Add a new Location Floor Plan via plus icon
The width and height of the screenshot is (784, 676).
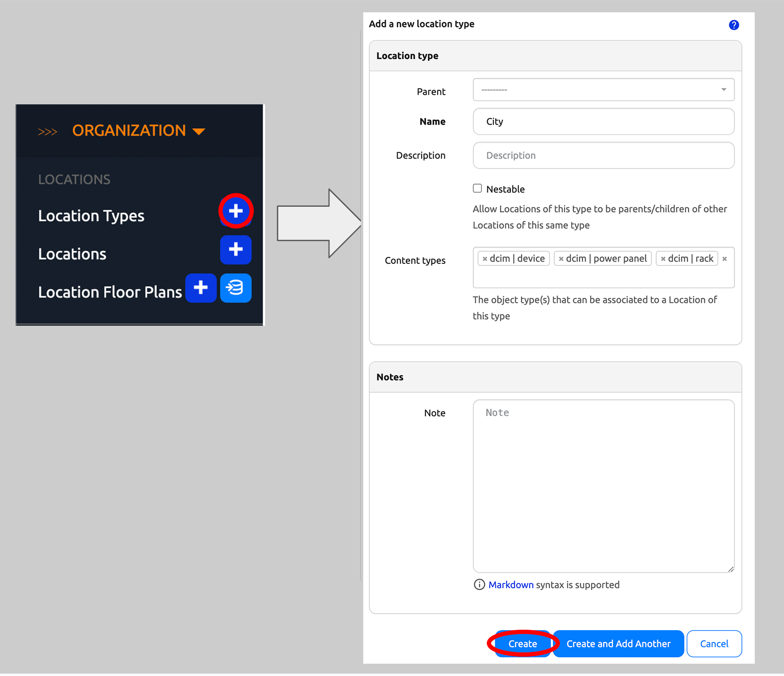coord(201,288)
